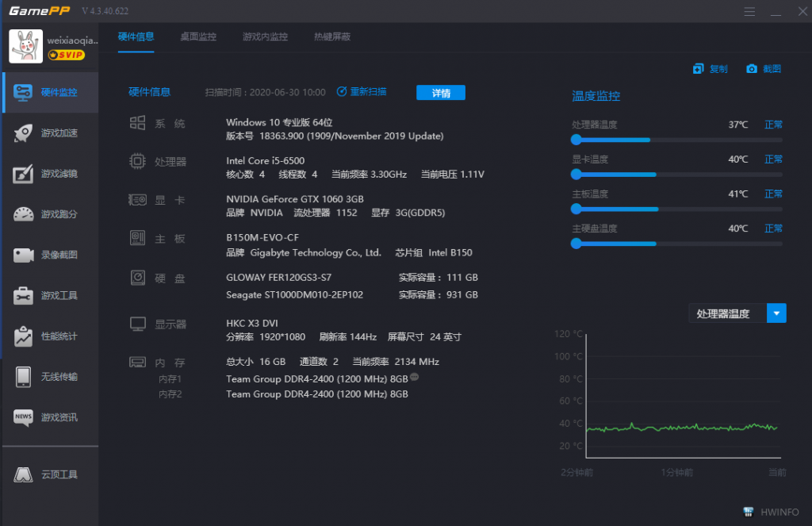Click 内存2 Team Group DDR4-2400 row

pos(317,394)
